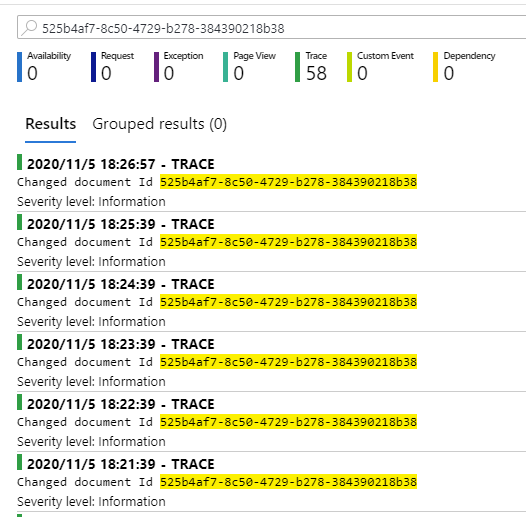
Task: Open the Grouped results (0) tab
Action: tap(160, 124)
